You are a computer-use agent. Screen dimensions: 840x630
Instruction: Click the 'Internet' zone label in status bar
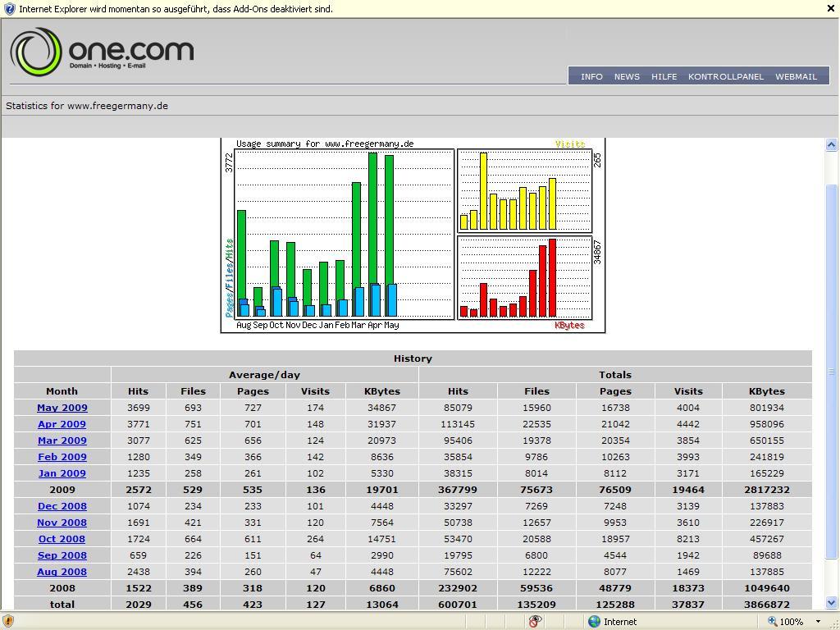(620, 622)
